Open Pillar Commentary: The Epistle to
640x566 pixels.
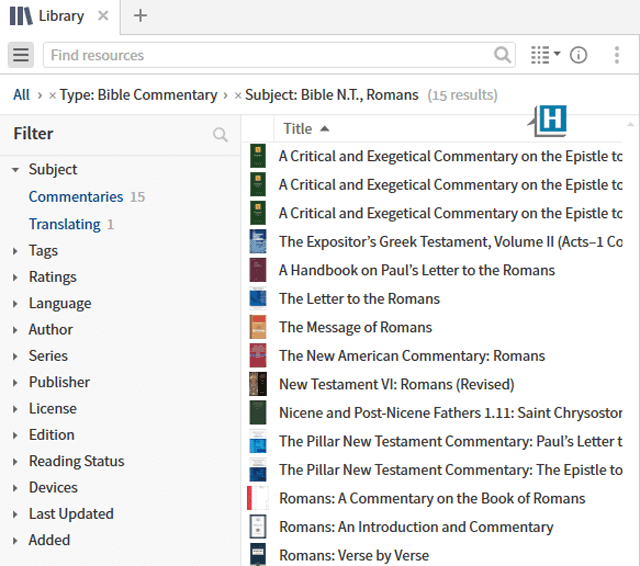click(451, 470)
